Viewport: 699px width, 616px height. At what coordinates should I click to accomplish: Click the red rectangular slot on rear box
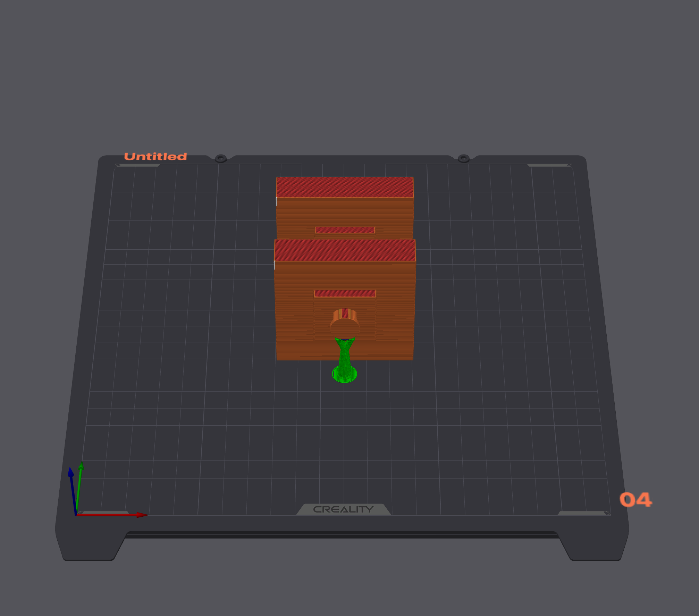click(x=345, y=230)
